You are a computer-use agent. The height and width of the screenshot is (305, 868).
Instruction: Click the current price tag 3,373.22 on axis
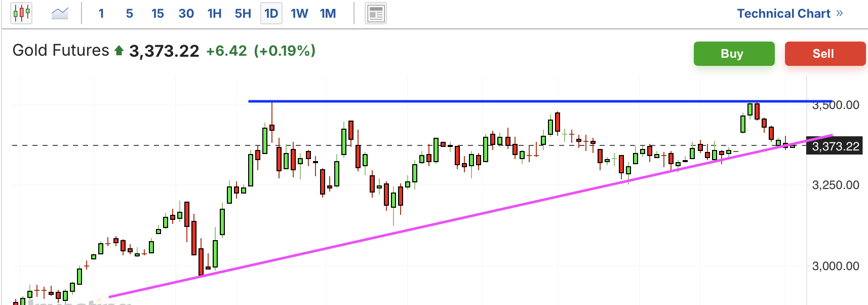point(834,146)
